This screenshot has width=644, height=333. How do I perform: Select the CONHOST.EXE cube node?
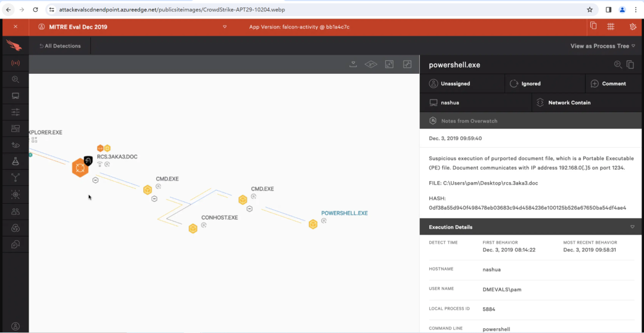193,228
